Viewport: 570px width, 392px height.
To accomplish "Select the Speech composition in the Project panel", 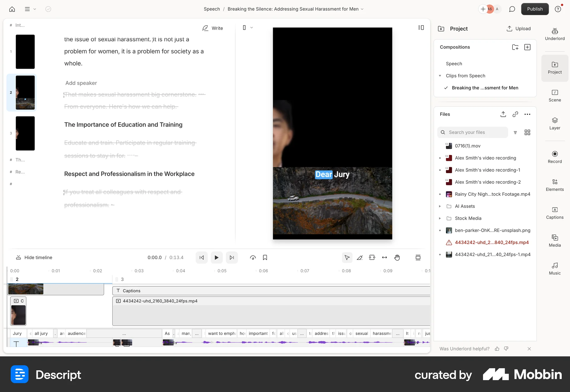I will 454,64.
